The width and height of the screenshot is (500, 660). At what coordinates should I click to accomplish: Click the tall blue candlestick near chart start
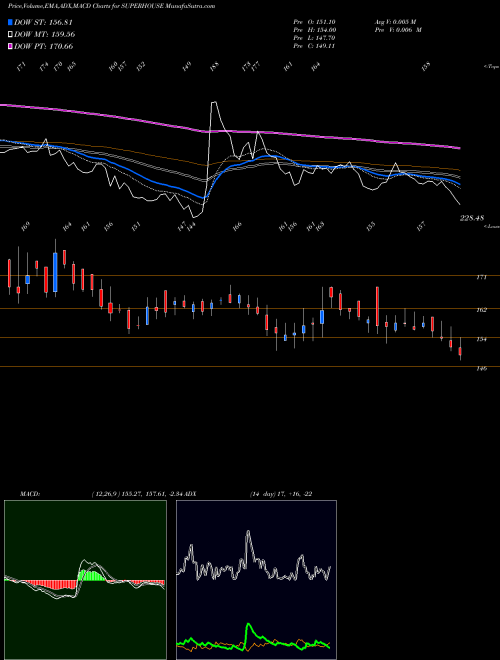[x=55, y=272]
